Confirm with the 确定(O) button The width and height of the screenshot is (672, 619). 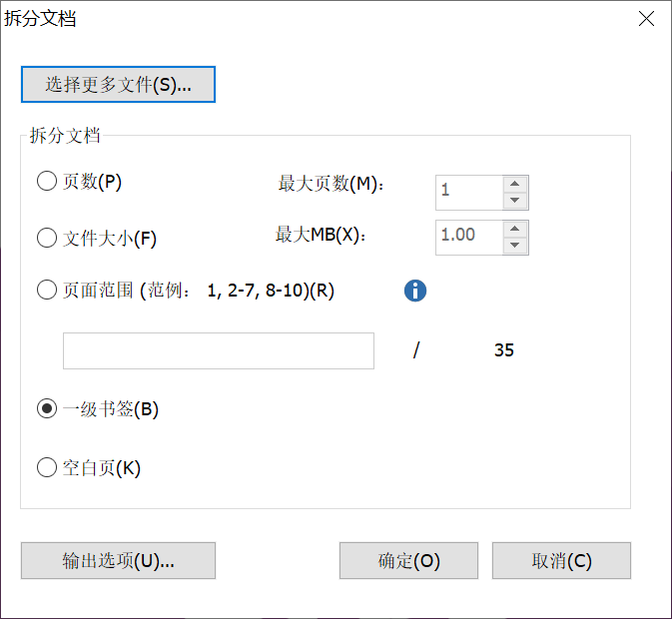tap(408, 561)
